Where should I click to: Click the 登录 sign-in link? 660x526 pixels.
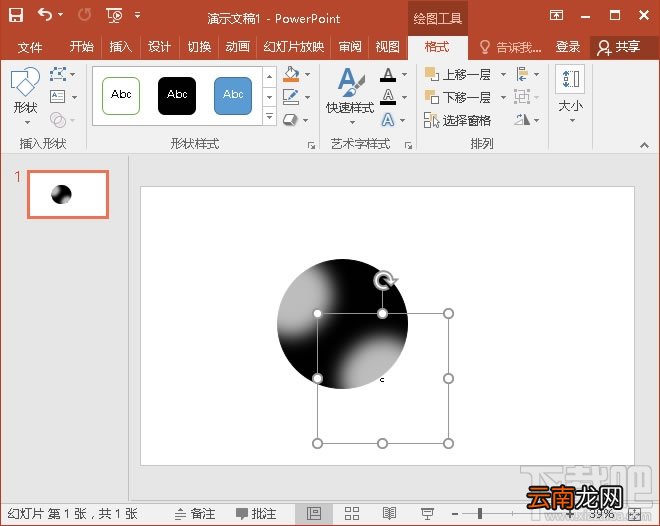point(567,47)
